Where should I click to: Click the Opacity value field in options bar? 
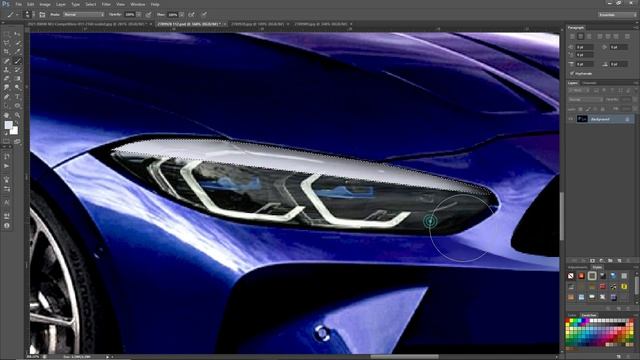130,14
